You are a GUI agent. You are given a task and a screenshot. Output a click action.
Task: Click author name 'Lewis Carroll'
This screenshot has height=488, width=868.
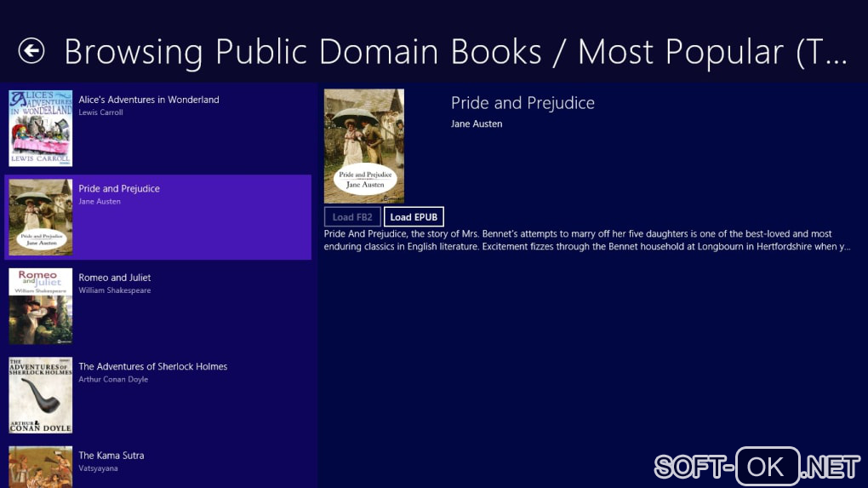[x=100, y=112]
